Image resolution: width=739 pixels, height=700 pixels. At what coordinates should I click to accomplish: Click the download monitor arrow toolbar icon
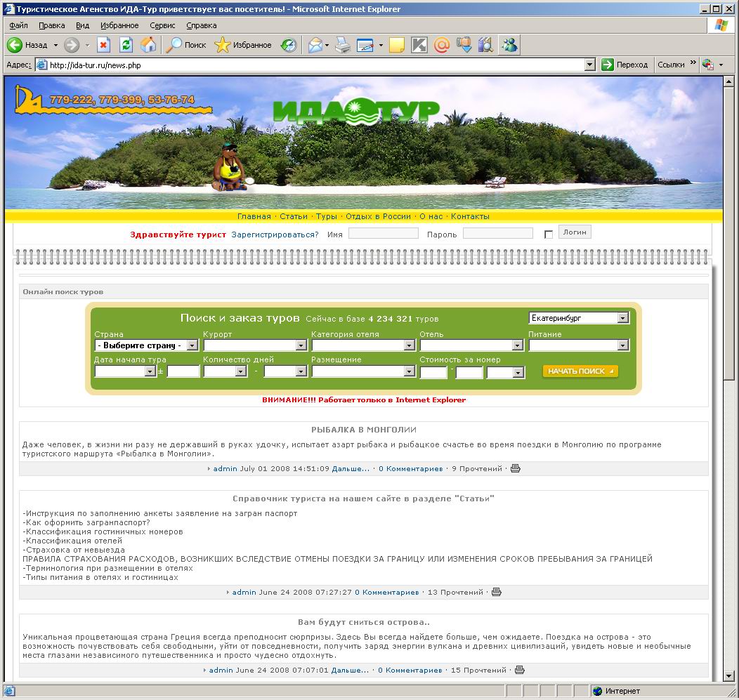tap(464, 45)
